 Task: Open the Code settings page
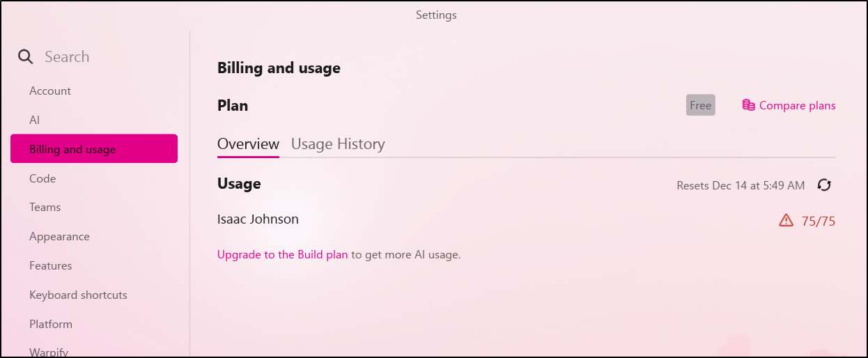(x=42, y=179)
